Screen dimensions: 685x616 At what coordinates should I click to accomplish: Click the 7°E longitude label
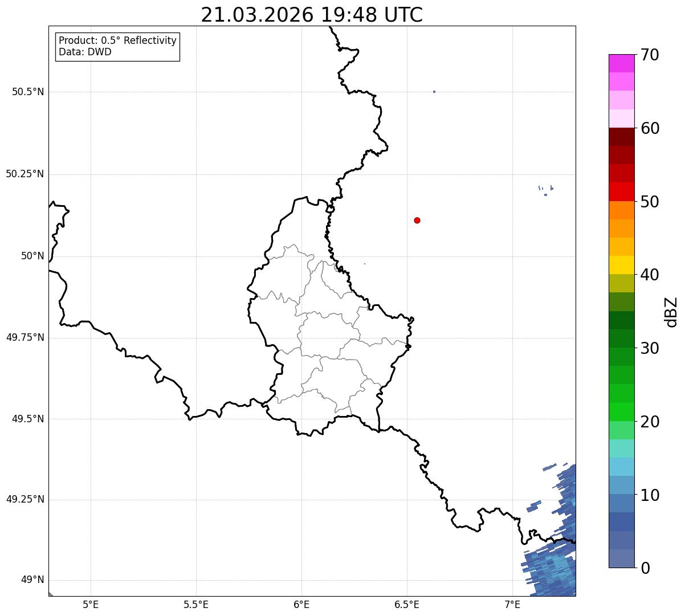click(512, 604)
